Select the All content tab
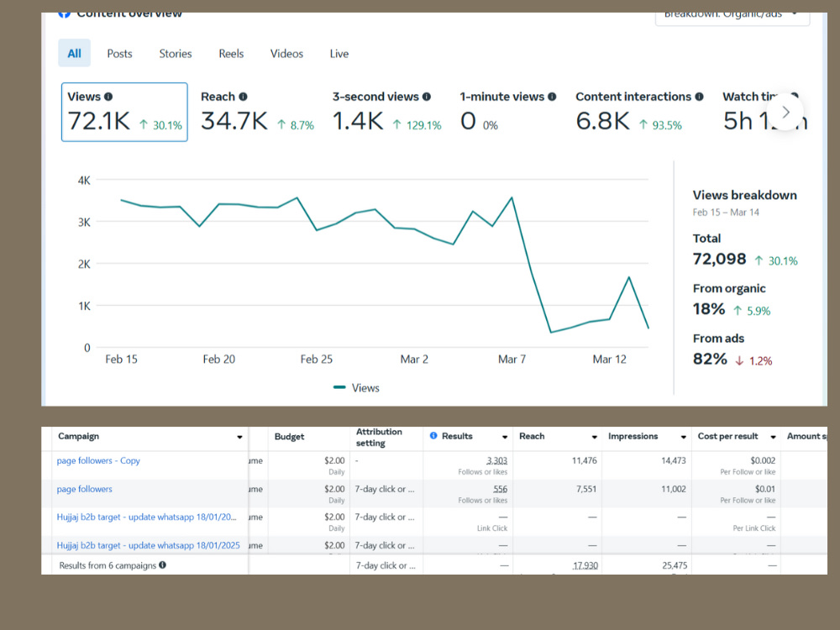Image resolution: width=840 pixels, height=630 pixels. 74,53
